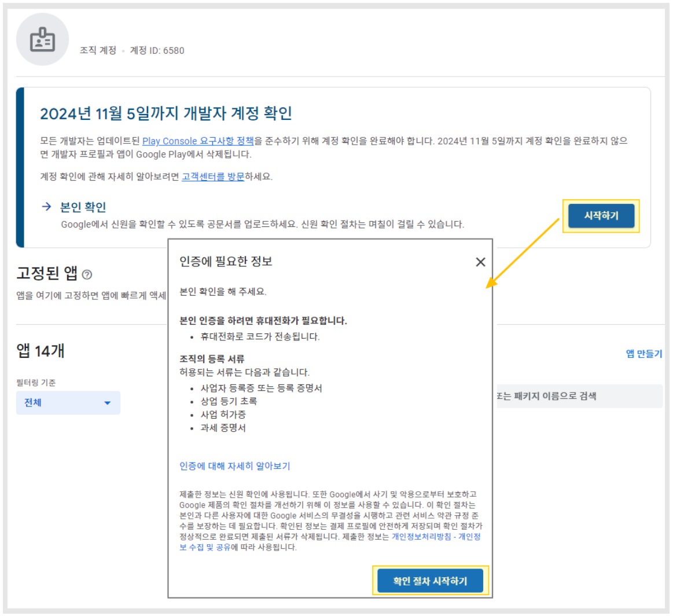
Task: Click the 과세 증명서 list item
Action: (223, 427)
